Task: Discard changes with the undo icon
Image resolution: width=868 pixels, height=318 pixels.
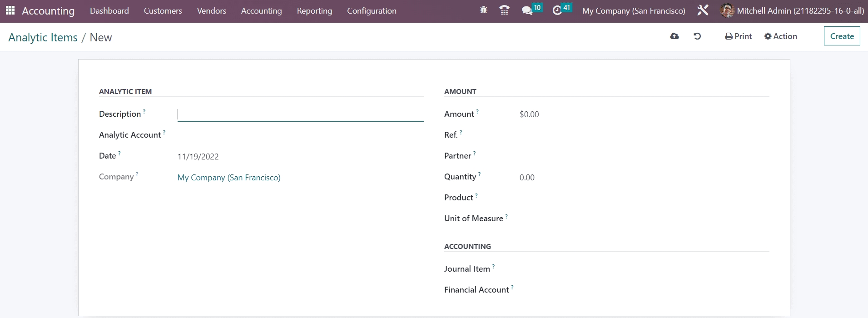Action: tap(697, 36)
